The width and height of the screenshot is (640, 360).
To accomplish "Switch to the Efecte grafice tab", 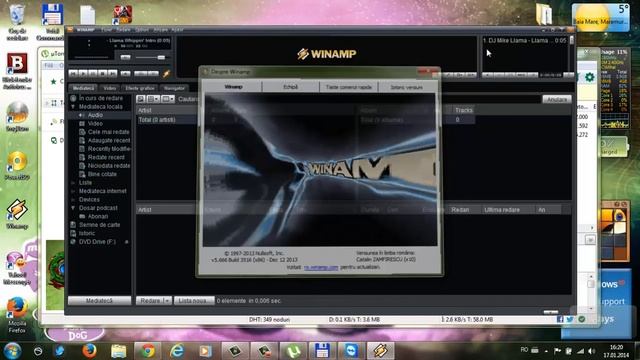I will coord(140,88).
